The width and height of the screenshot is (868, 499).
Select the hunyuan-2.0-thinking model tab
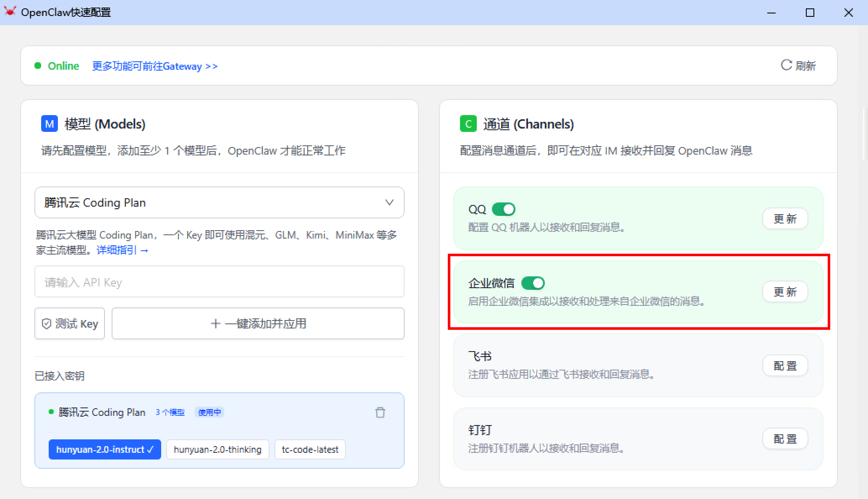pos(217,449)
